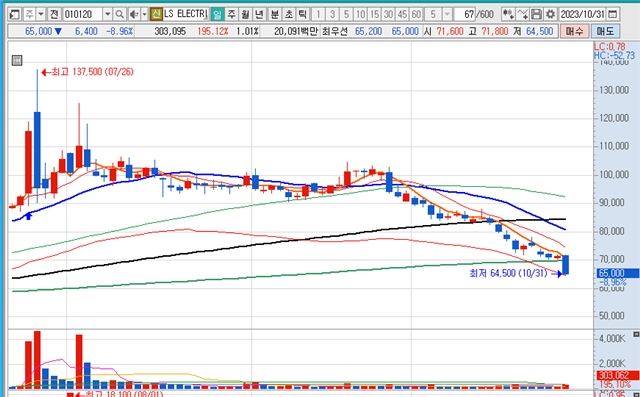640x397 pixels.
Task: Click the -8.96% change rate value
Action: [x=120, y=31]
